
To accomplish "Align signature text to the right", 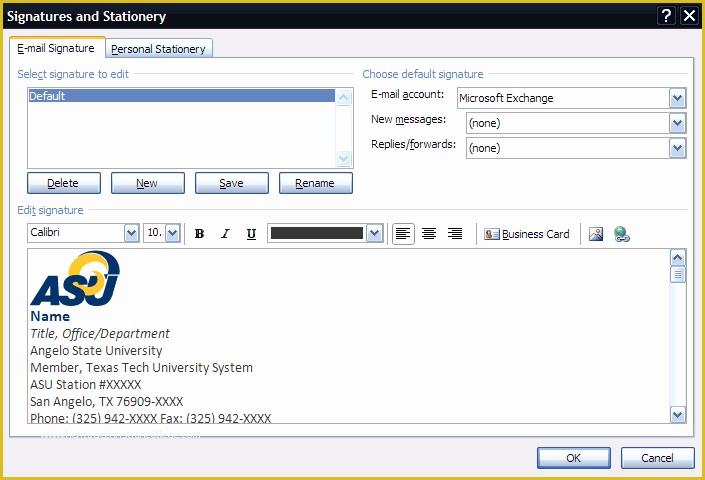I will [x=455, y=234].
